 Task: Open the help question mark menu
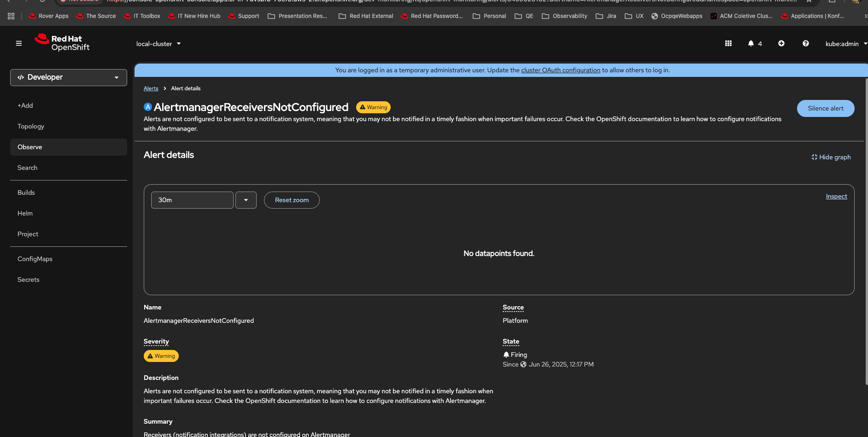point(806,43)
